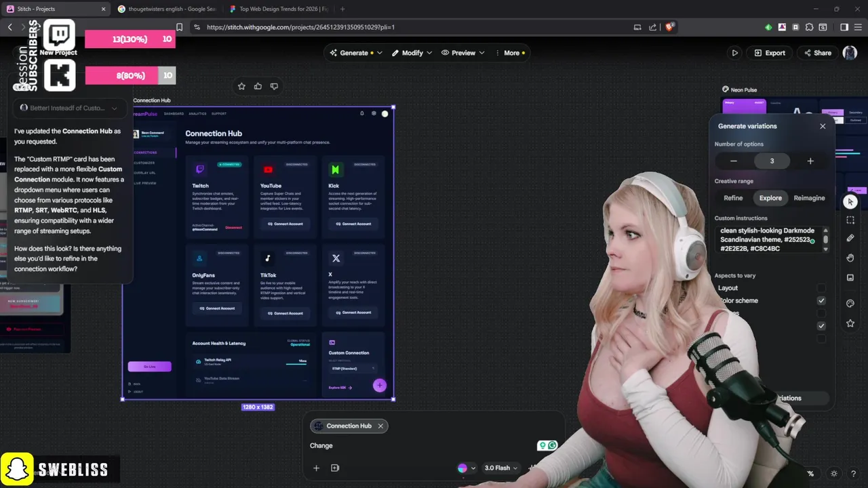Click the purple Go Live button
The image size is (868, 488).
pyautogui.click(x=149, y=367)
